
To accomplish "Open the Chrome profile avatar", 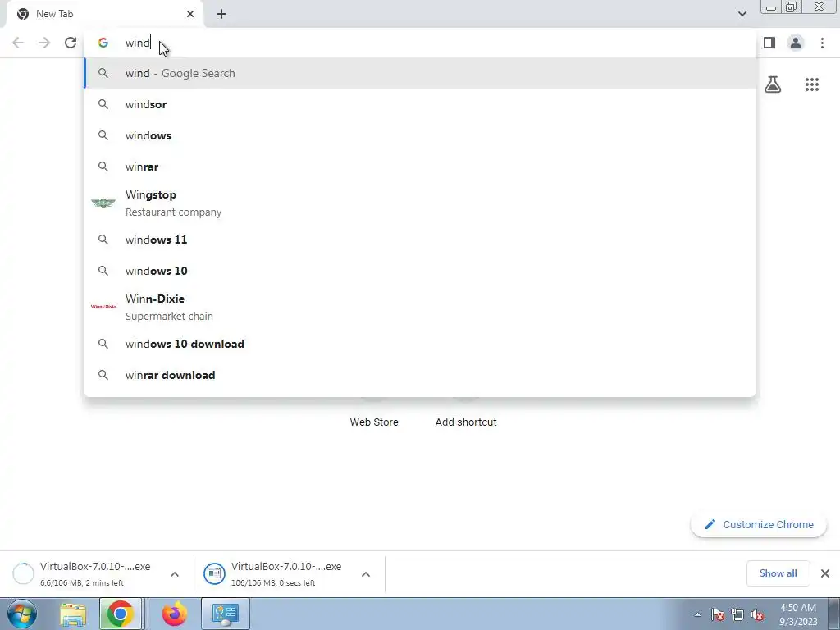I will 796,43.
